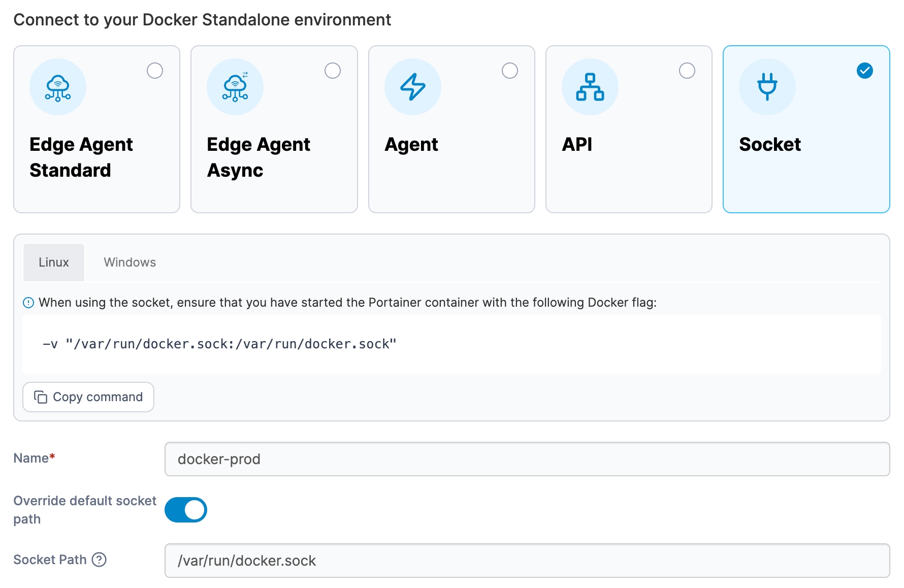Viewport: 904px width, 588px height.
Task: Click the info icon beside socket notice
Action: point(28,303)
